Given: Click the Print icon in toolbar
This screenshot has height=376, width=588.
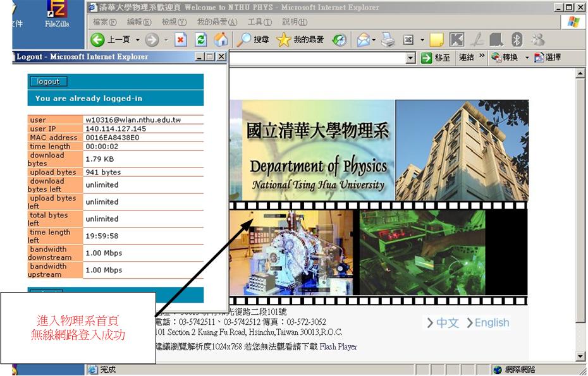Looking at the screenshot, I should (x=388, y=40).
